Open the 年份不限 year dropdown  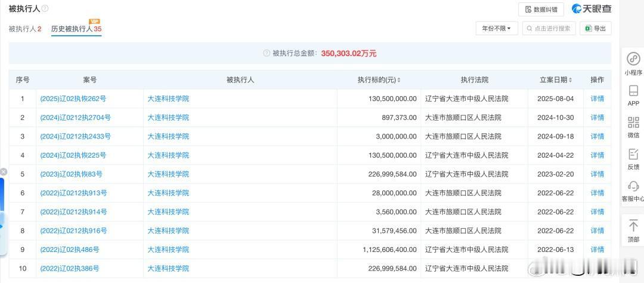[x=497, y=29]
